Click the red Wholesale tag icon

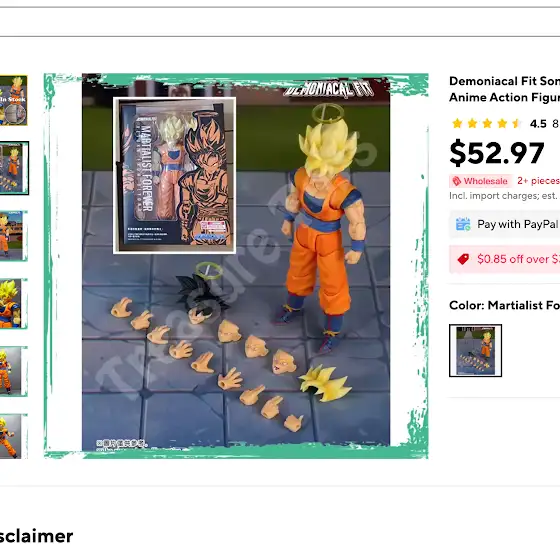coord(457,181)
